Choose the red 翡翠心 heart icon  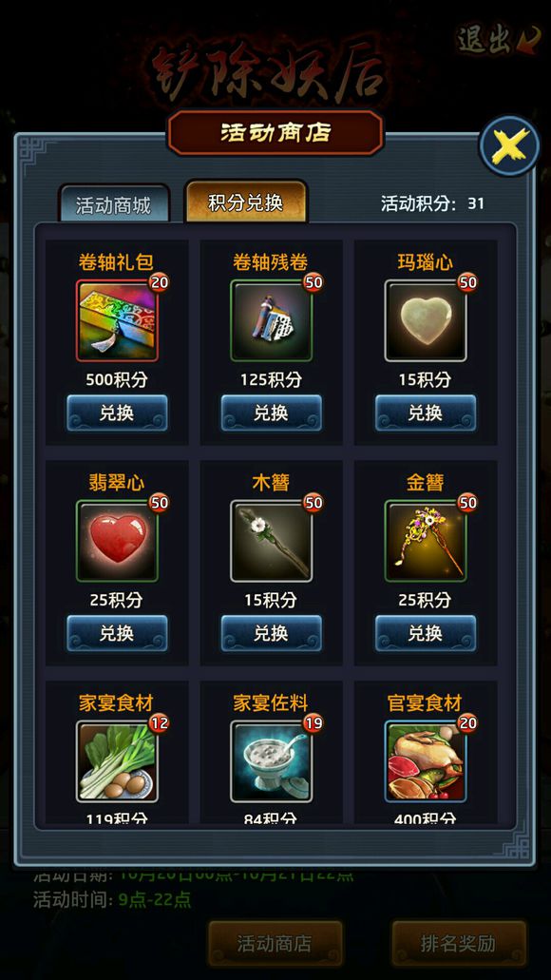pyautogui.click(x=117, y=541)
